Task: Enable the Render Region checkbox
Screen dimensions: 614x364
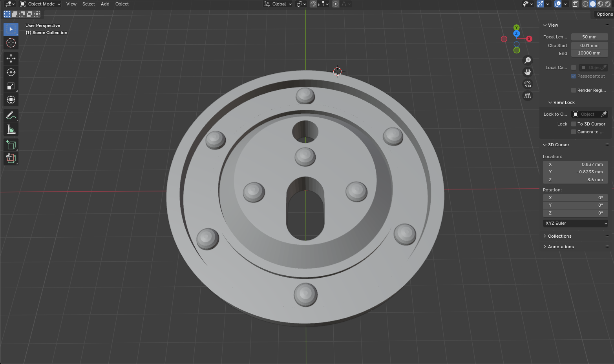Action: (x=574, y=90)
